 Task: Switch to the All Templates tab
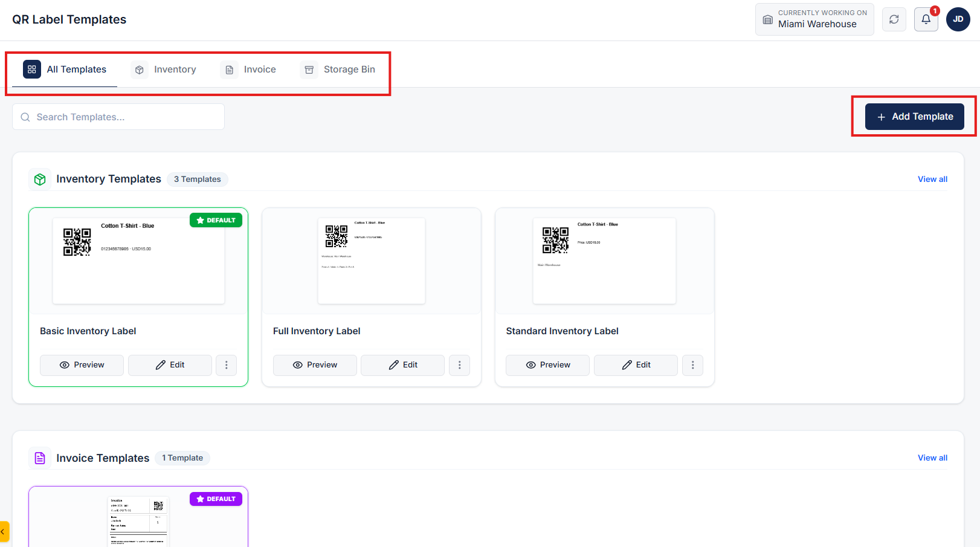(x=65, y=70)
